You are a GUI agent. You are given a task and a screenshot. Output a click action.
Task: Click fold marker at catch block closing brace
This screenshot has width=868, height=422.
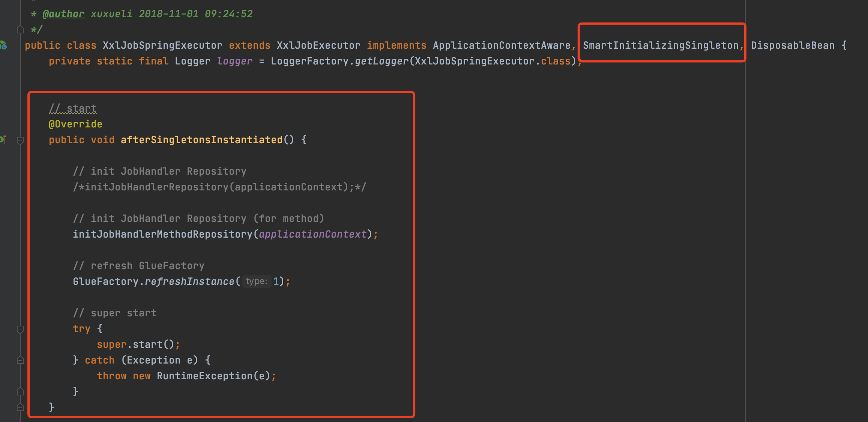click(x=20, y=392)
